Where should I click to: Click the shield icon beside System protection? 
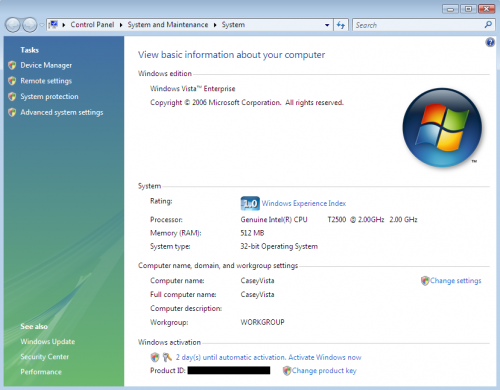(x=12, y=97)
